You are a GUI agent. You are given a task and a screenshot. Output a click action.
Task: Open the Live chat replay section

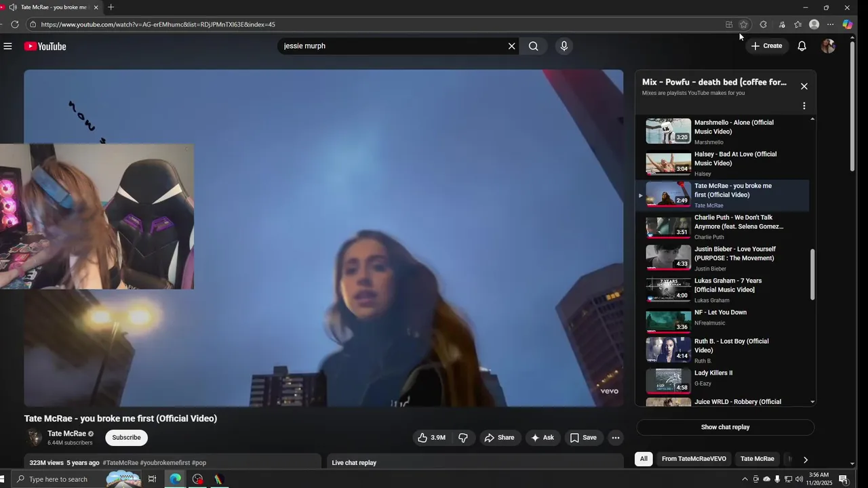pyautogui.click(x=475, y=462)
